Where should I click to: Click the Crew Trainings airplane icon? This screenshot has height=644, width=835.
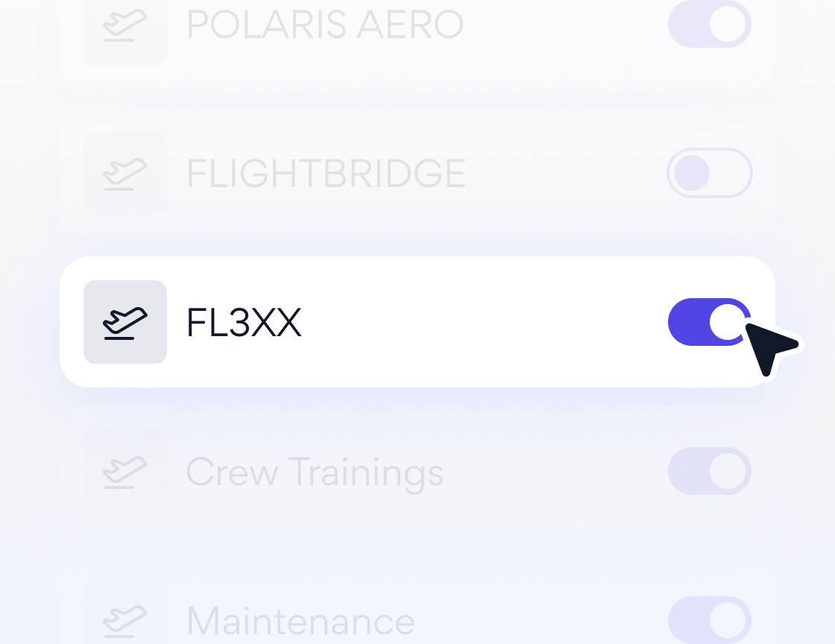[x=125, y=471]
